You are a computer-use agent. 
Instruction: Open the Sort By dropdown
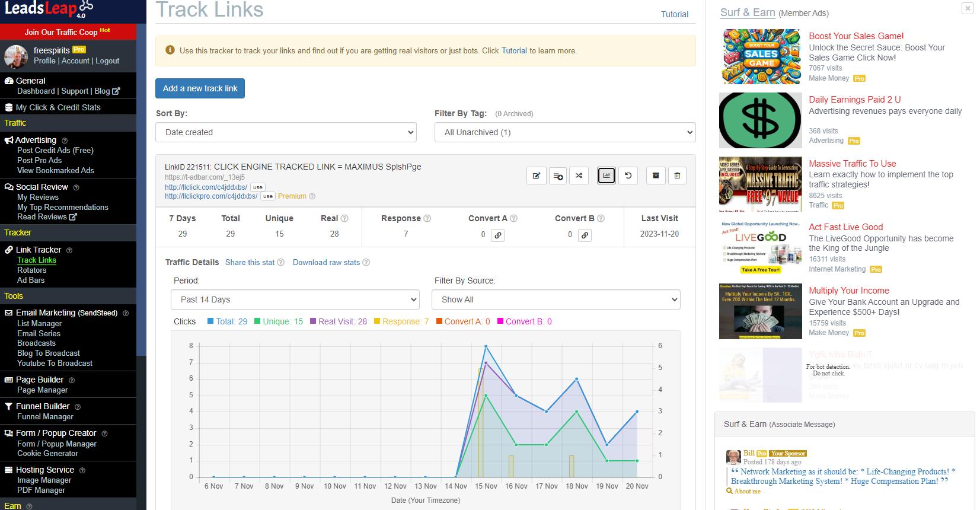[286, 132]
